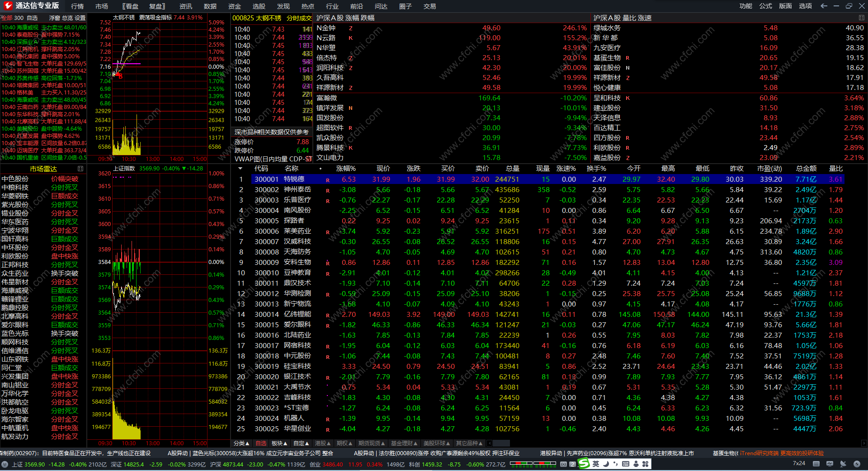Click the round icon left of 上证 index
Image resolution: width=868 pixels, height=471 pixels.
(x=5, y=464)
